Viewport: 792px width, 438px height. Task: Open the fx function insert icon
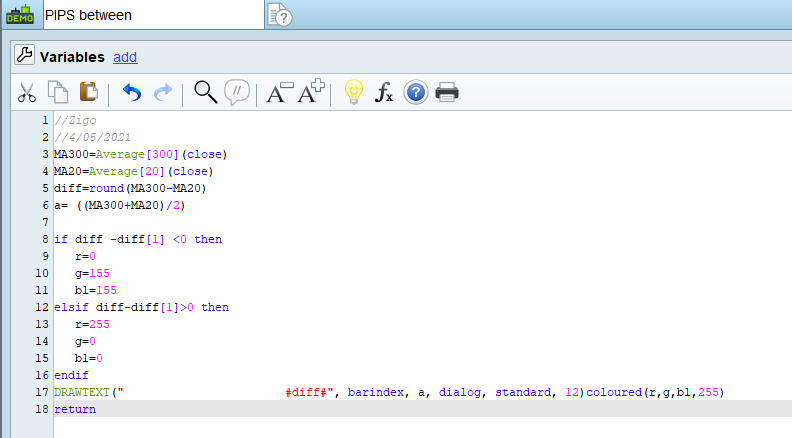click(384, 92)
